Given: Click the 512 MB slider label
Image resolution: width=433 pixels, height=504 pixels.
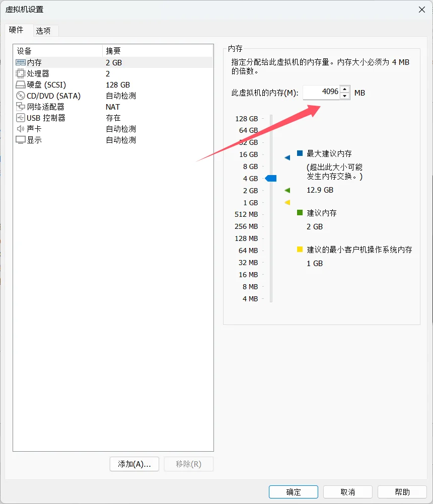Looking at the screenshot, I should (246, 214).
